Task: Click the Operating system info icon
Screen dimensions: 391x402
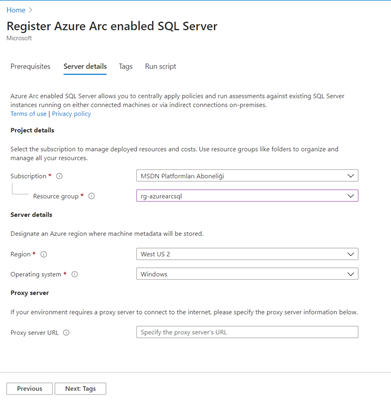Action: [75, 274]
